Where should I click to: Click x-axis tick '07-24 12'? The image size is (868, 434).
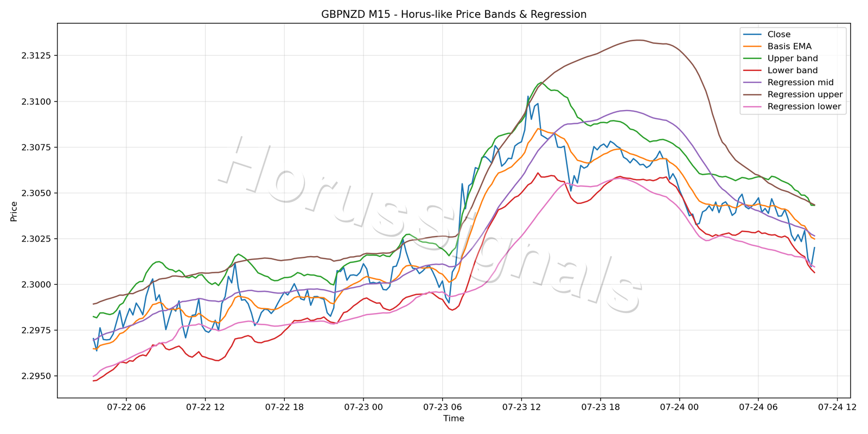(837, 407)
